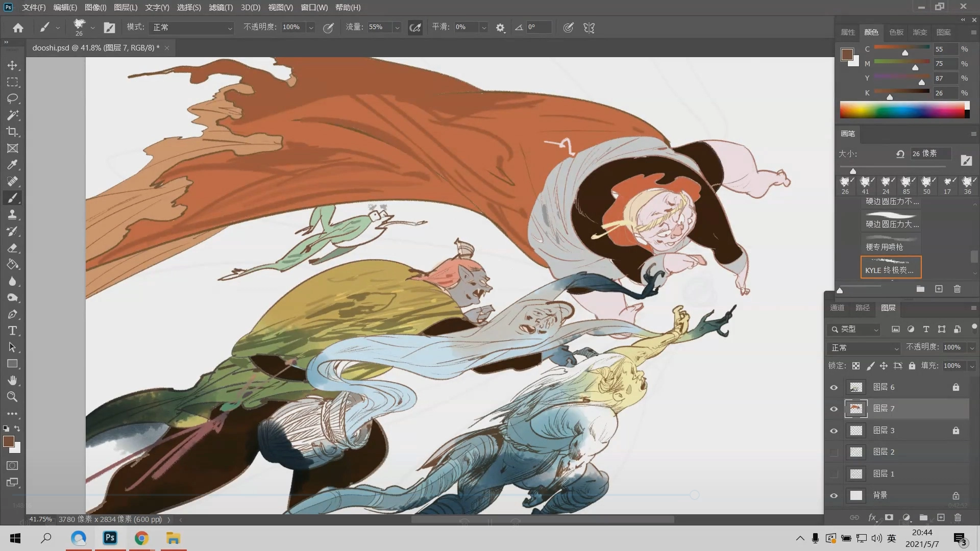Hide the 图层 6 layer
Viewport: 980px width, 551px height.
tap(834, 388)
